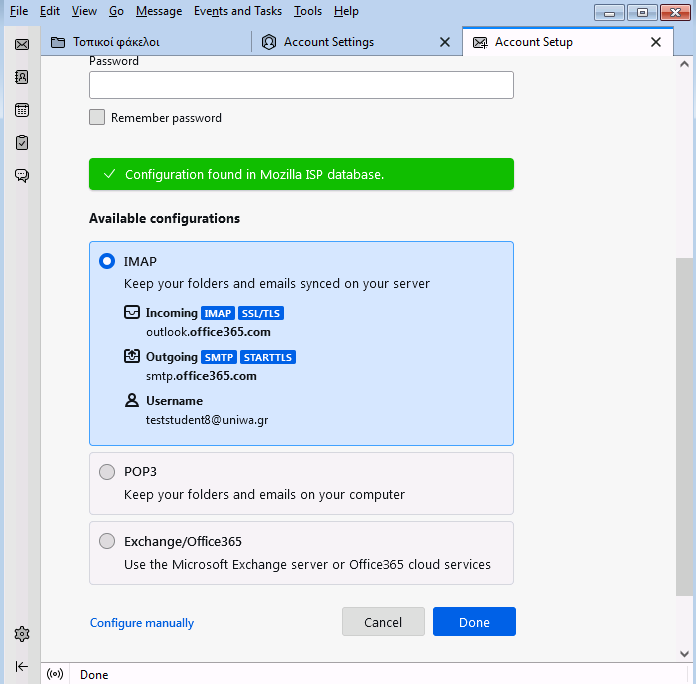Click the STARTTLS security badge

pos(268,357)
